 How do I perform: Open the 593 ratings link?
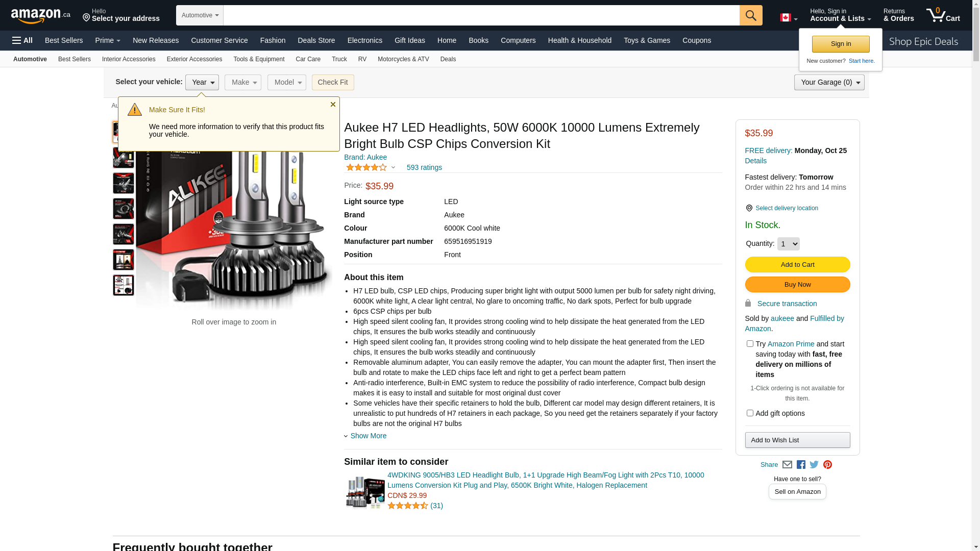tap(424, 167)
